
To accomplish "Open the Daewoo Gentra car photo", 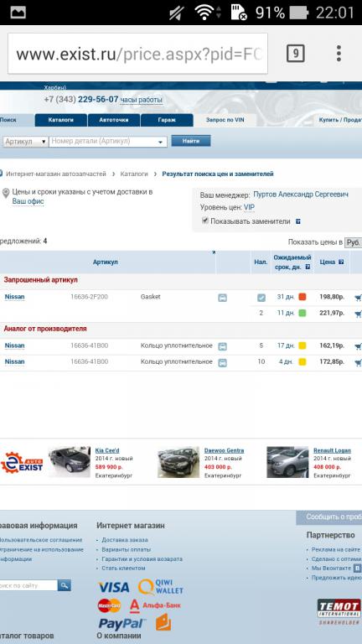I will coord(178,462).
